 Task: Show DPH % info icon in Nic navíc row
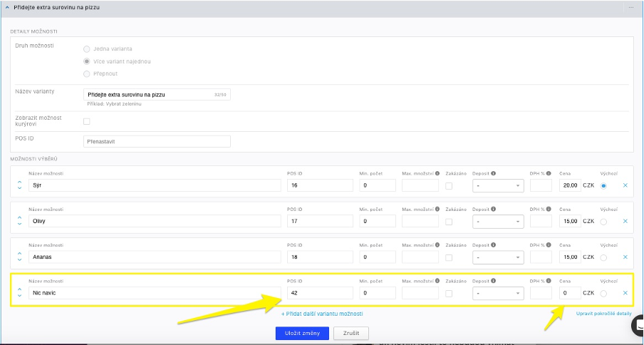tap(549, 281)
